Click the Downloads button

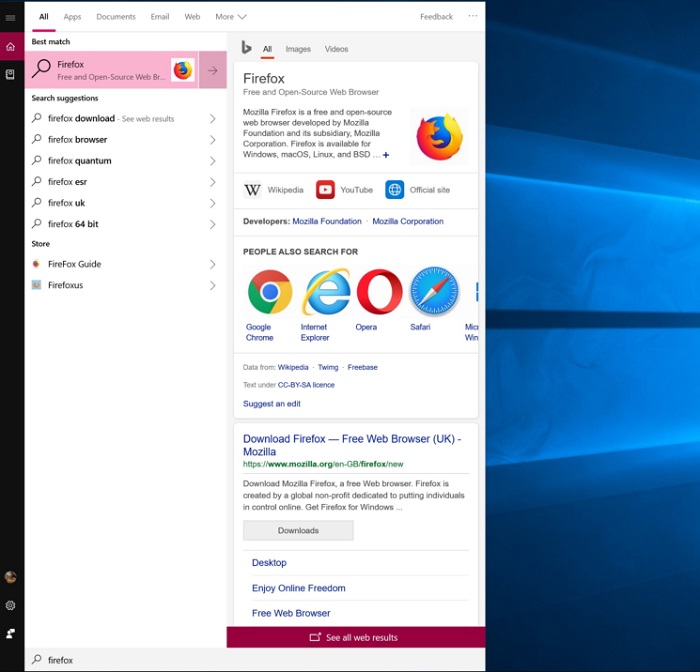[x=298, y=530]
